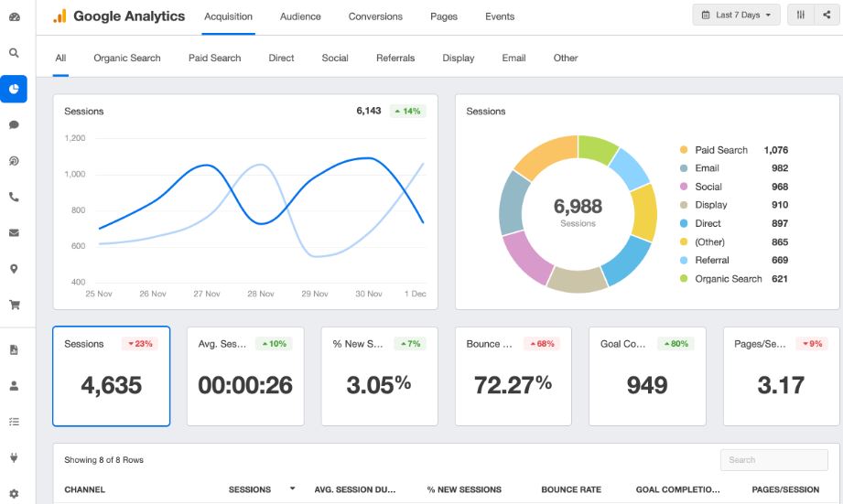Viewport: 843px width, 504px height.
Task: Select the Sessions 4,635 metric card
Action: (x=112, y=376)
